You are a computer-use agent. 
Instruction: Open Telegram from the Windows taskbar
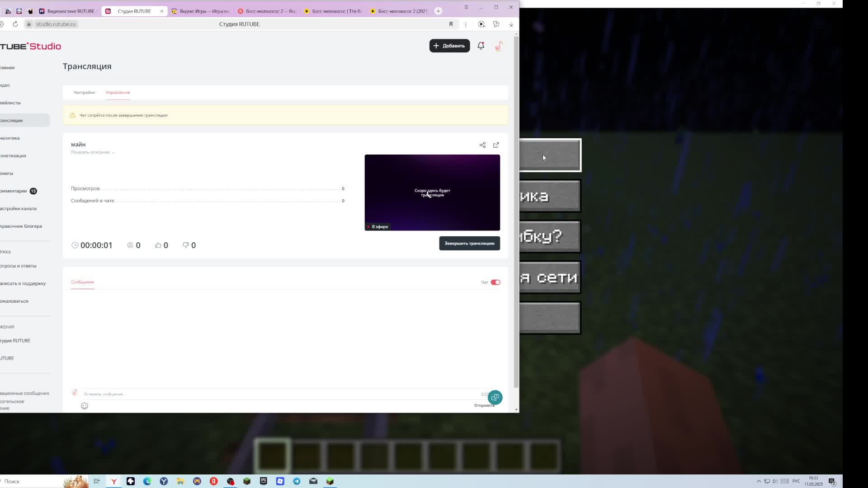[297, 481]
